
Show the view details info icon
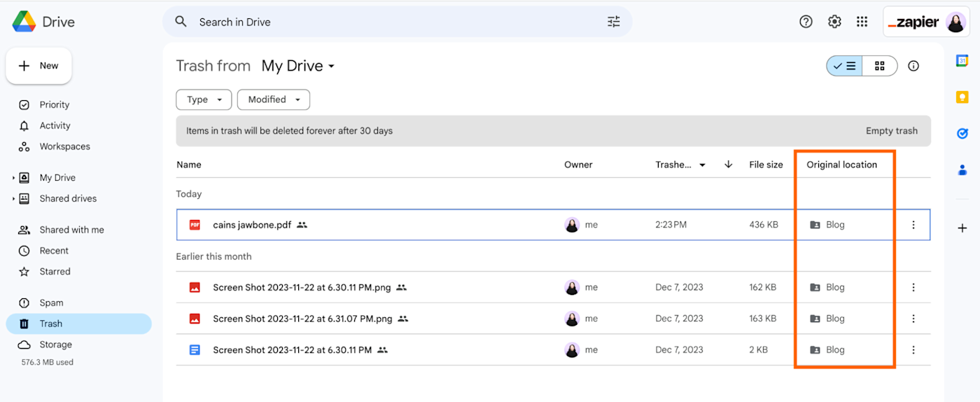913,66
